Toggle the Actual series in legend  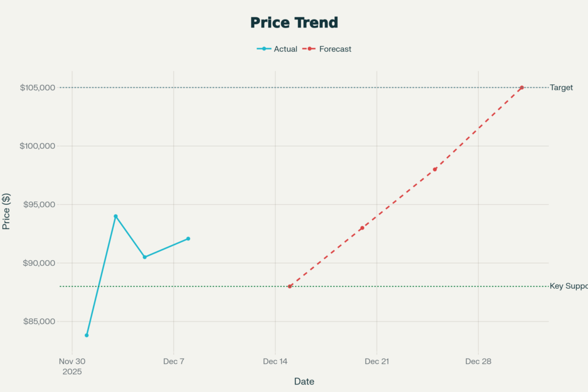coord(277,49)
